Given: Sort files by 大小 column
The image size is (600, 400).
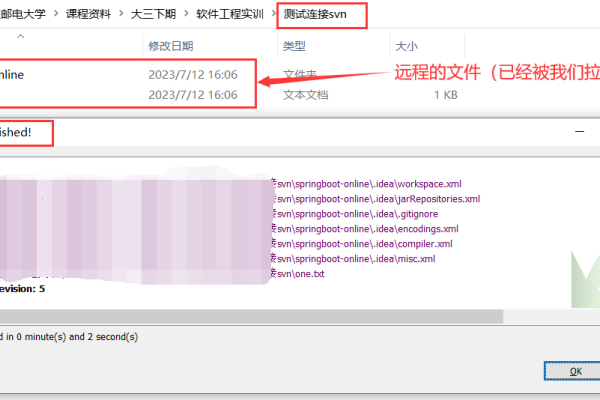Looking at the screenshot, I should click(406, 46).
